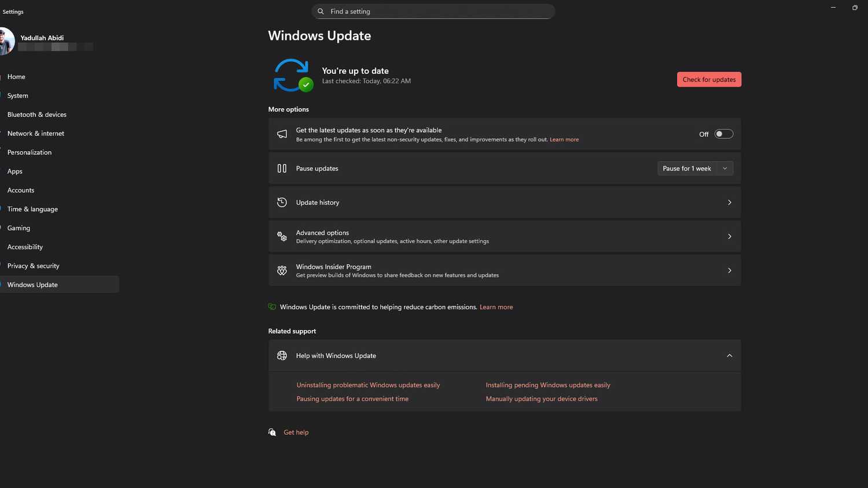Turn on get latest updates toggle
The height and width of the screenshot is (488, 868).
(723, 134)
